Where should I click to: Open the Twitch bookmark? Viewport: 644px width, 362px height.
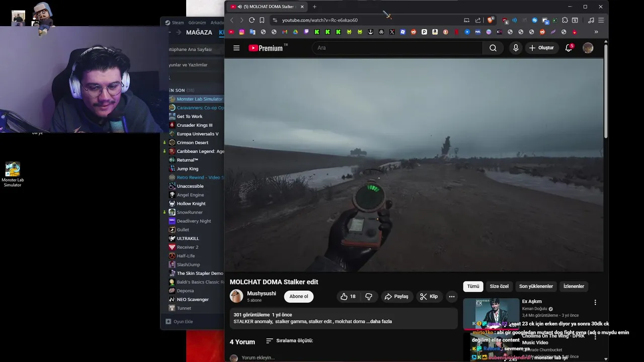click(x=306, y=32)
